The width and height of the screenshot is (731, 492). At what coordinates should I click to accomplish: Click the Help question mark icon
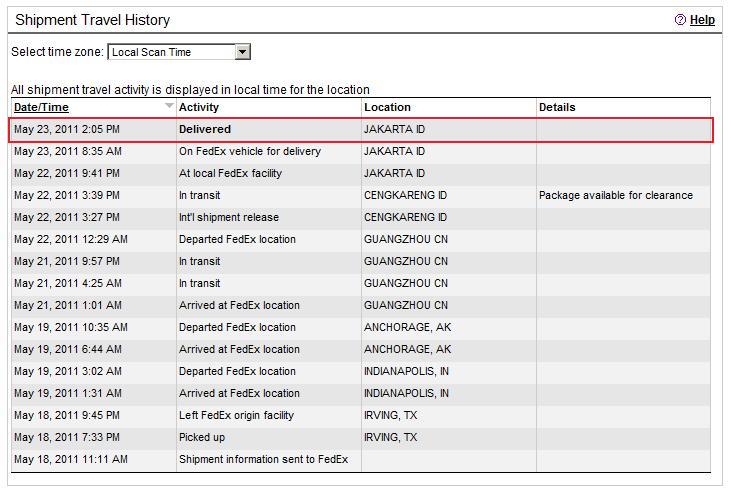click(x=681, y=20)
